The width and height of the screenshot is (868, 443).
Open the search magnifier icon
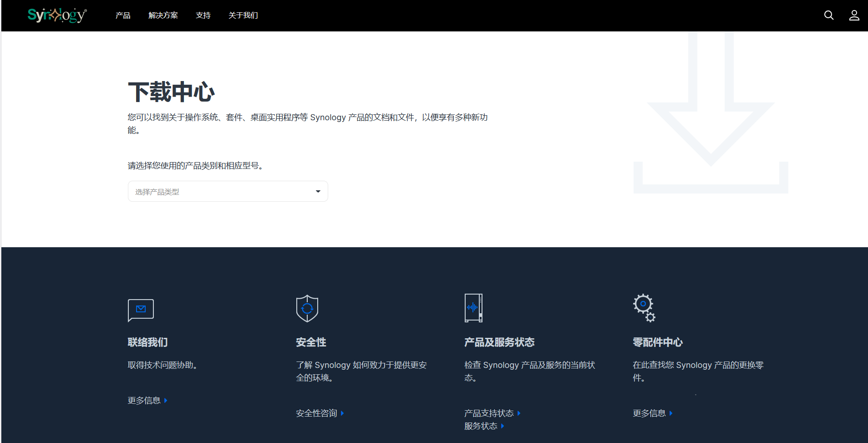point(828,15)
